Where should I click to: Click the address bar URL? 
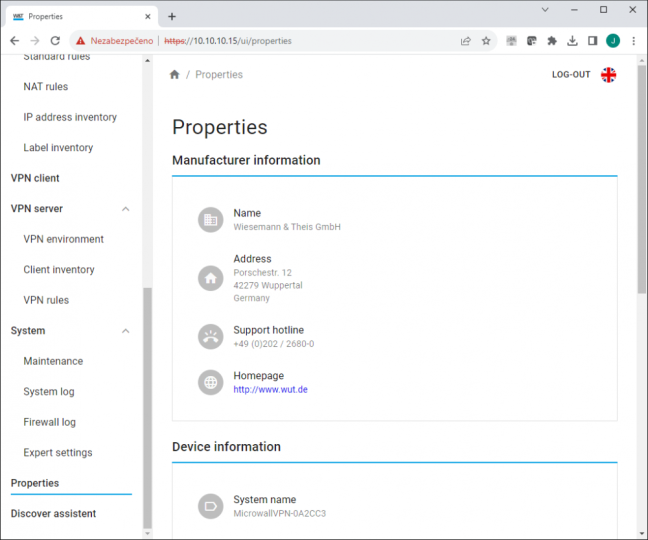(x=228, y=40)
